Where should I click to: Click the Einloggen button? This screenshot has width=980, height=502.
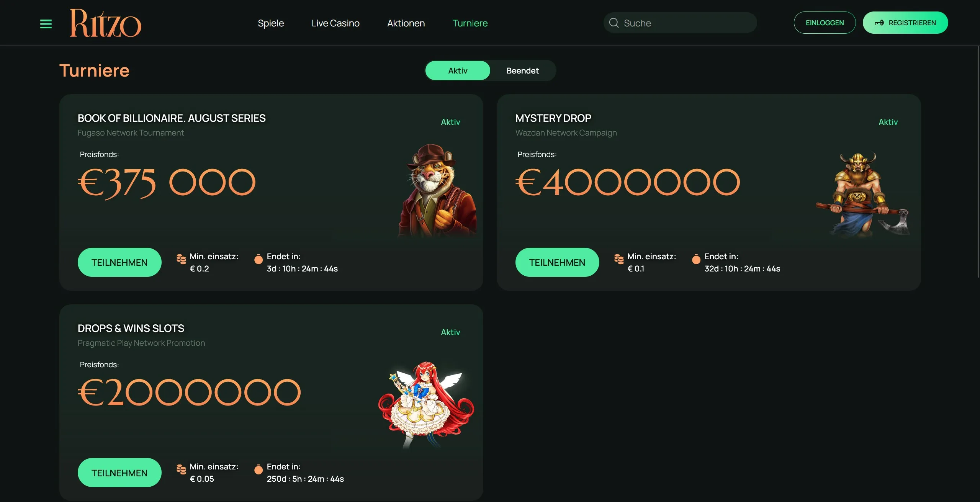825,23
